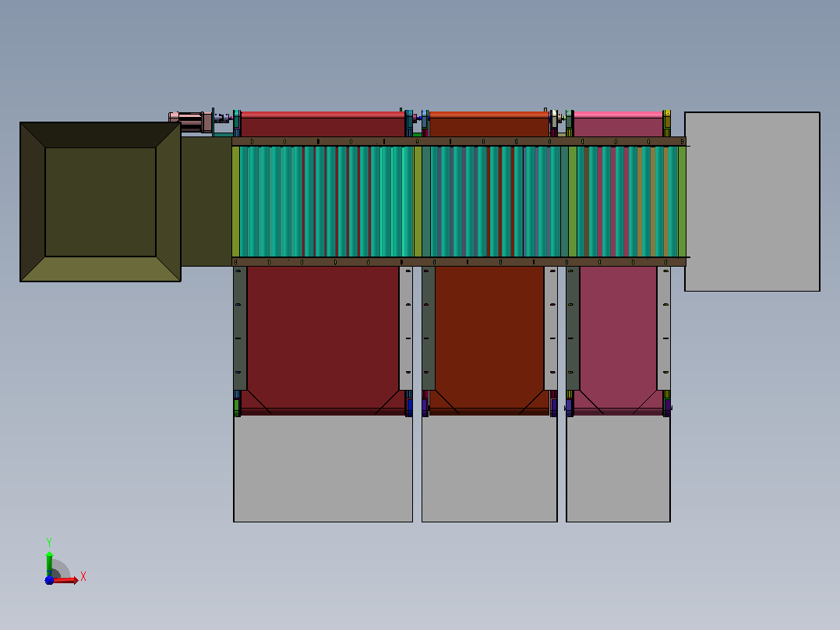
Task: Select the gray collection bin under the orange-brown chute
Action: click(489, 469)
